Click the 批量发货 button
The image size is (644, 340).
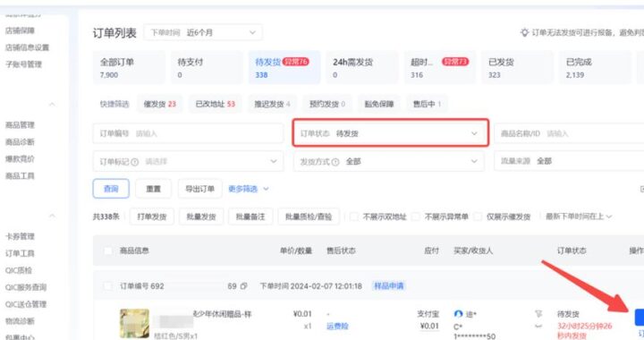201,217
